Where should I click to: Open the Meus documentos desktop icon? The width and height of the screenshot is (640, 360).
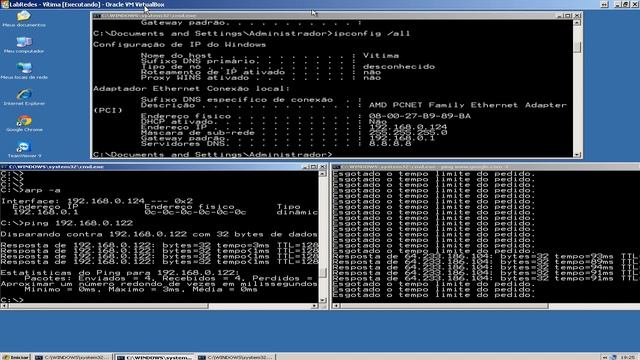pyautogui.click(x=24, y=19)
